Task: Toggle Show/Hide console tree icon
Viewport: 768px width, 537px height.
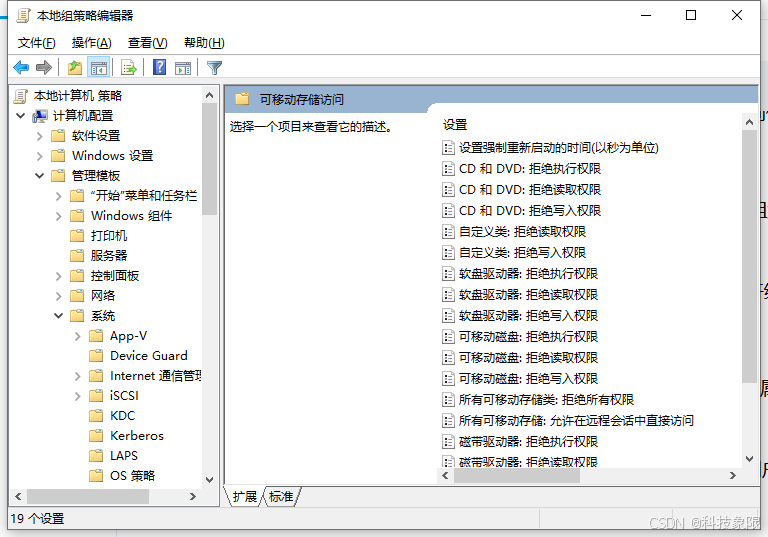Action: point(98,68)
